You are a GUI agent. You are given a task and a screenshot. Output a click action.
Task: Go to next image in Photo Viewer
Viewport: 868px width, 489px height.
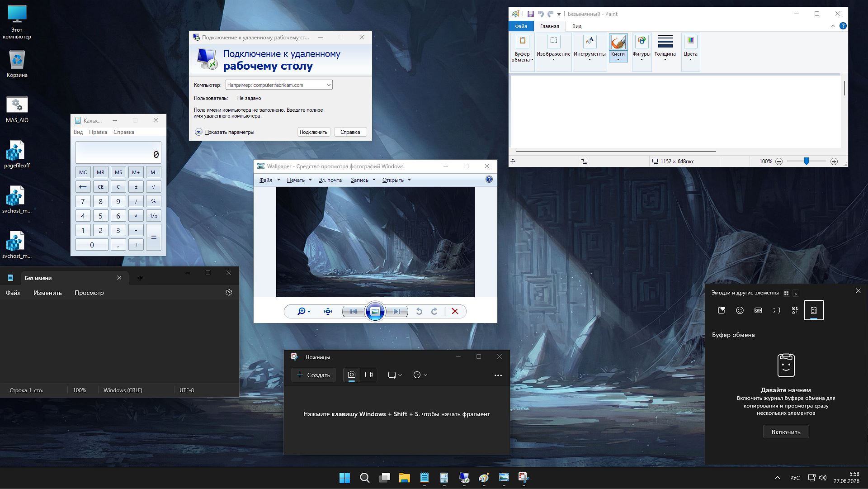pyautogui.click(x=396, y=312)
